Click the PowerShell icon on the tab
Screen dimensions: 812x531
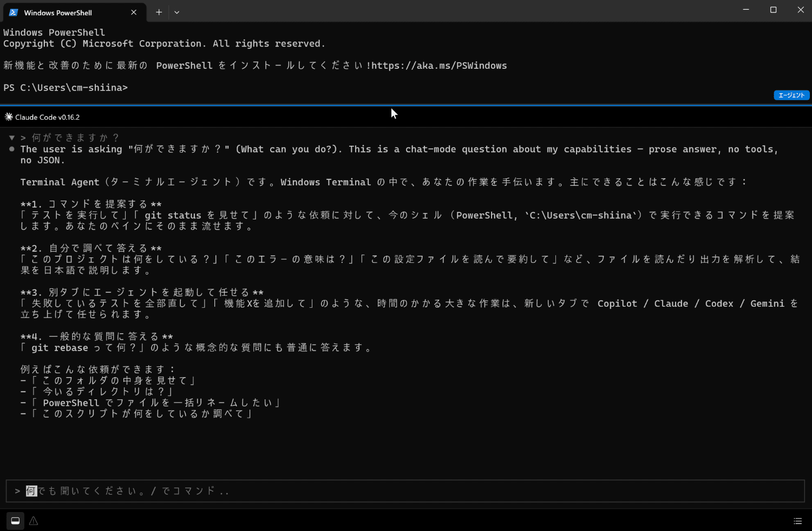(14, 12)
